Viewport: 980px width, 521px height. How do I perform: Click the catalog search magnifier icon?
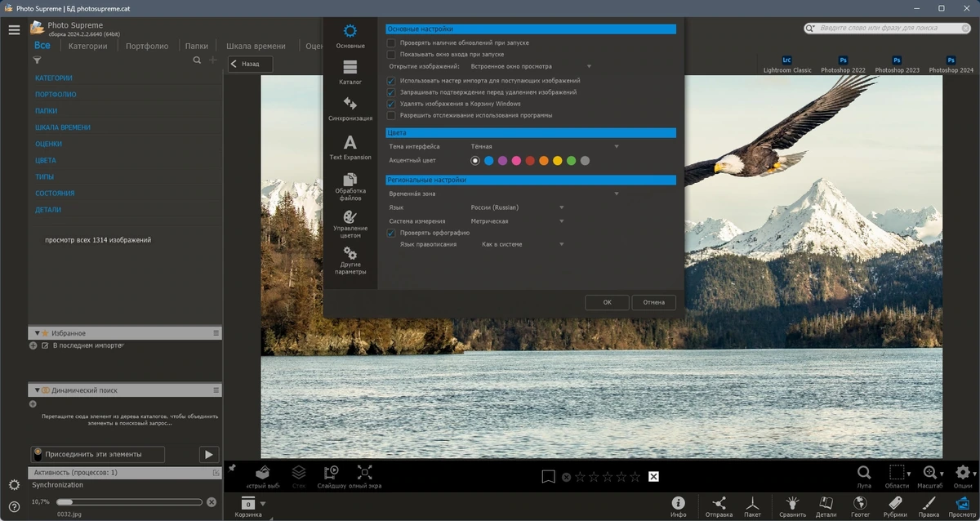coord(197,60)
